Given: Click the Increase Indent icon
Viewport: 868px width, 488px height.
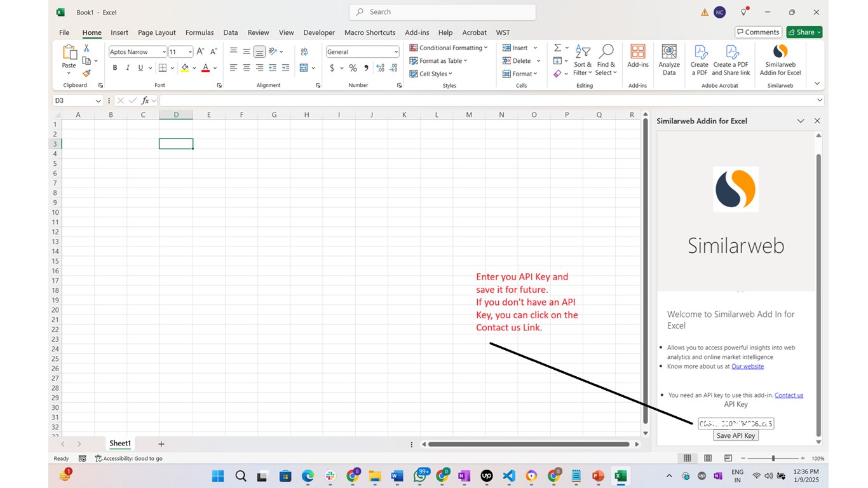Looking at the screenshot, I should 286,68.
